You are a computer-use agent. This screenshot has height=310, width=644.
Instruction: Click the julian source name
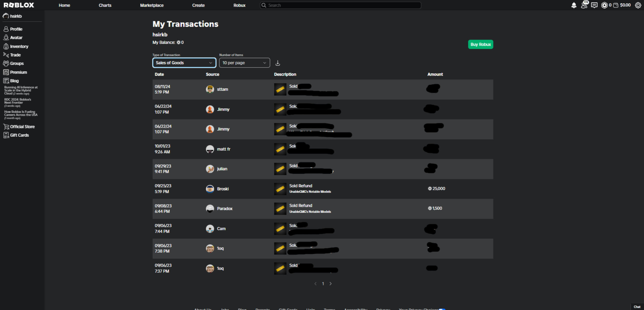pos(222,169)
